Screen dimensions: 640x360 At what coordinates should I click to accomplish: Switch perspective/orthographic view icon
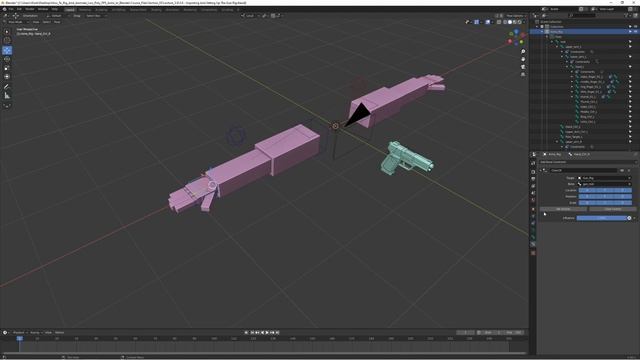[x=523, y=74]
